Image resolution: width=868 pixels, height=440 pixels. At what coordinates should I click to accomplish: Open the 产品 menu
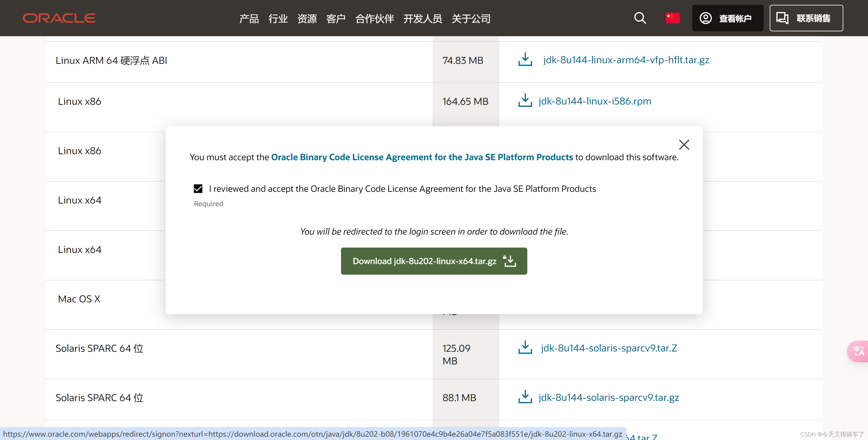point(249,19)
